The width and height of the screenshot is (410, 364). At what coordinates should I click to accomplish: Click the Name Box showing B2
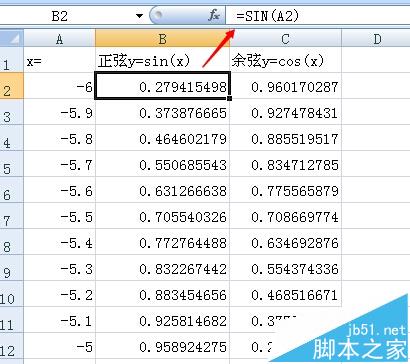click(67, 16)
